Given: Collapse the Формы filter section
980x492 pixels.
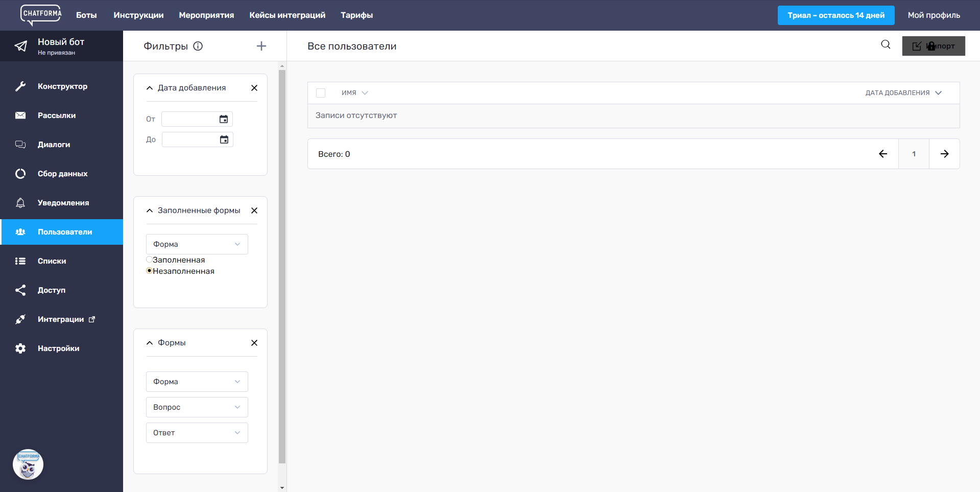Looking at the screenshot, I should coord(150,343).
